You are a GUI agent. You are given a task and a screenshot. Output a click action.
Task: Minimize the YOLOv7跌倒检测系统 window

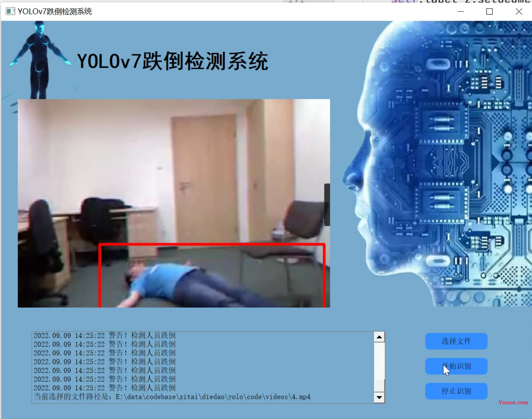click(461, 12)
